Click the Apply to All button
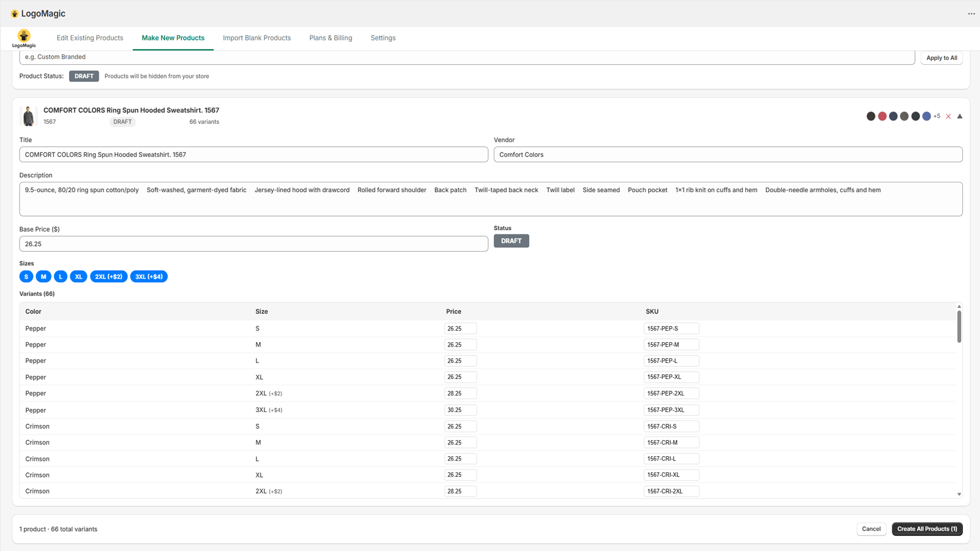The height and width of the screenshot is (551, 980). coord(941,58)
